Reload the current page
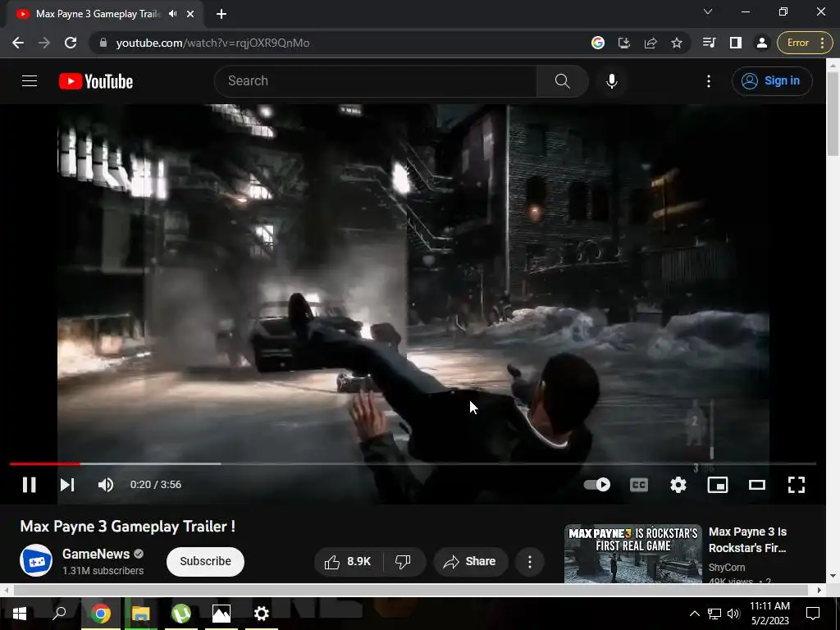Image resolution: width=840 pixels, height=630 pixels. tap(71, 43)
